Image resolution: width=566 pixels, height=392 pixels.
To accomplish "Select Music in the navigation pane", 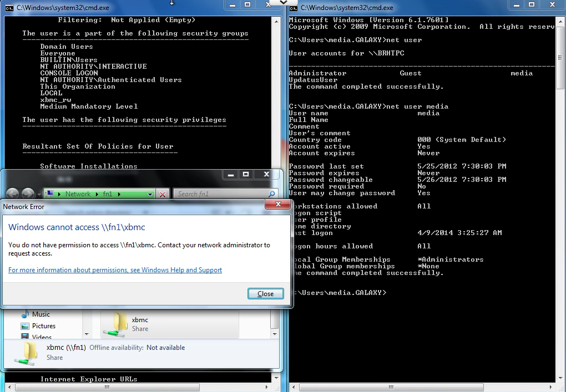I will click(x=41, y=314).
